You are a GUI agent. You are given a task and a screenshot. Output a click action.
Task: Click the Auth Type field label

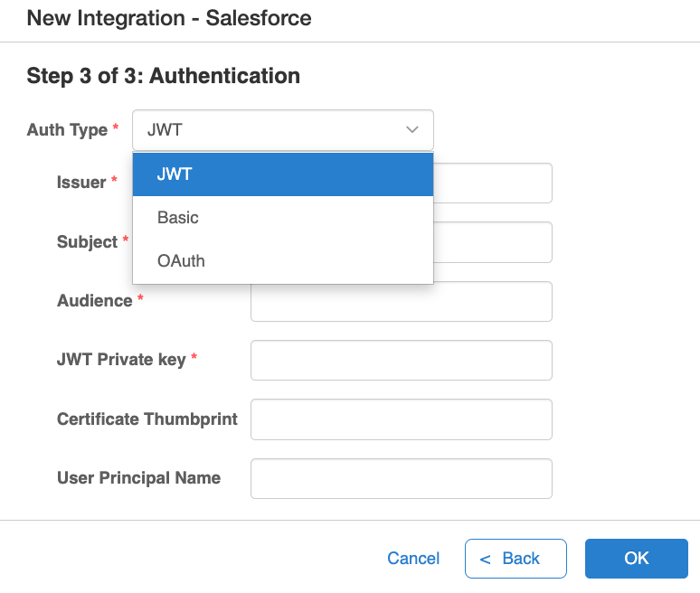[68, 130]
